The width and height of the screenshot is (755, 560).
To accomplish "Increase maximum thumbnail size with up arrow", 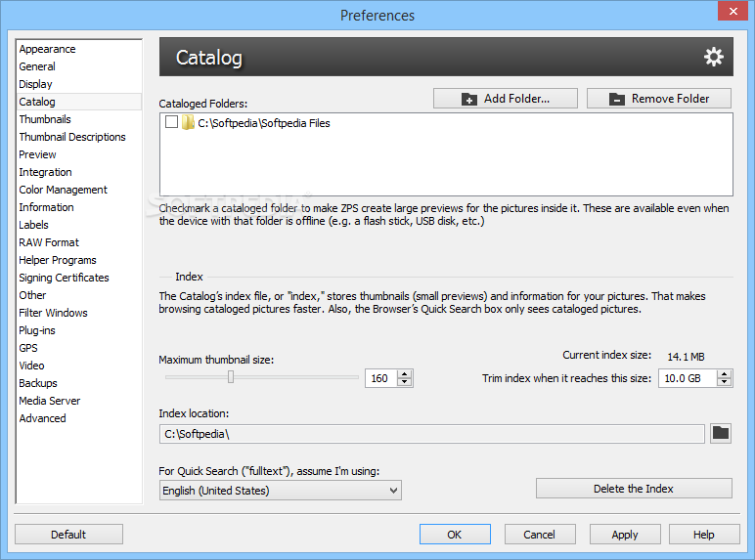I will point(405,373).
